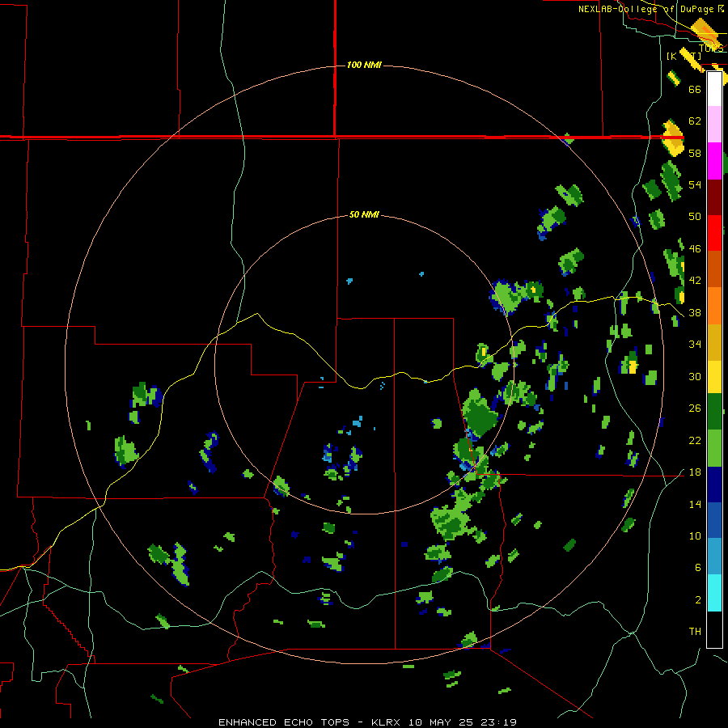Image resolution: width=728 pixels, height=728 pixels.
Task: Click the legend value 42
Action: tap(695, 280)
